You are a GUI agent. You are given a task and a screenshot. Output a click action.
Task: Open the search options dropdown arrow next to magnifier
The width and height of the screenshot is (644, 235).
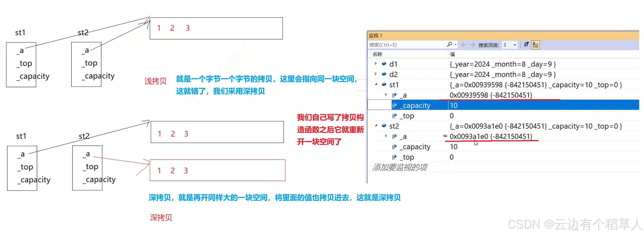456,45
